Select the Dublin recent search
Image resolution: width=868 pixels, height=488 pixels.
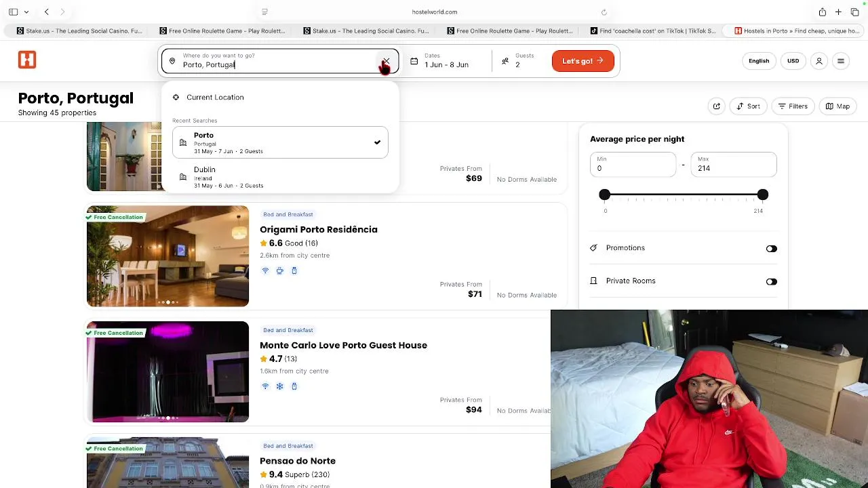pos(280,176)
